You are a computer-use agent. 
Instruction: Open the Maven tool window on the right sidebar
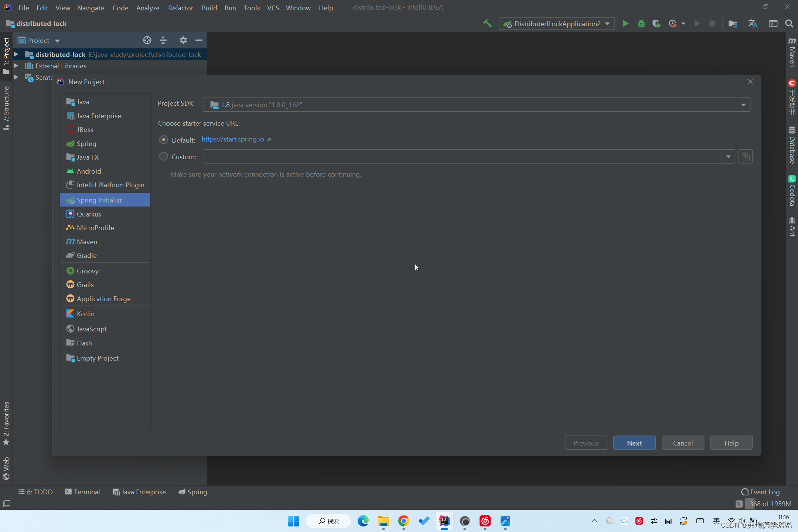(792, 52)
